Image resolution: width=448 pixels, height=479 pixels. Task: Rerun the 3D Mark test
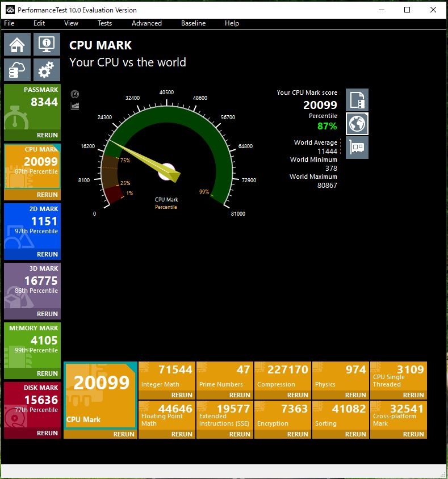[x=47, y=314]
